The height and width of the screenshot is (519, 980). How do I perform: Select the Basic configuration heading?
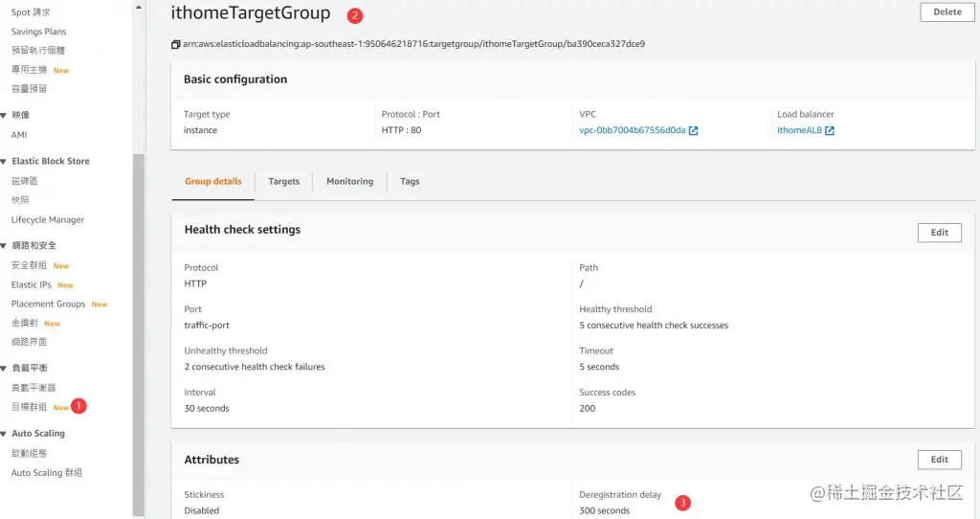(x=235, y=79)
